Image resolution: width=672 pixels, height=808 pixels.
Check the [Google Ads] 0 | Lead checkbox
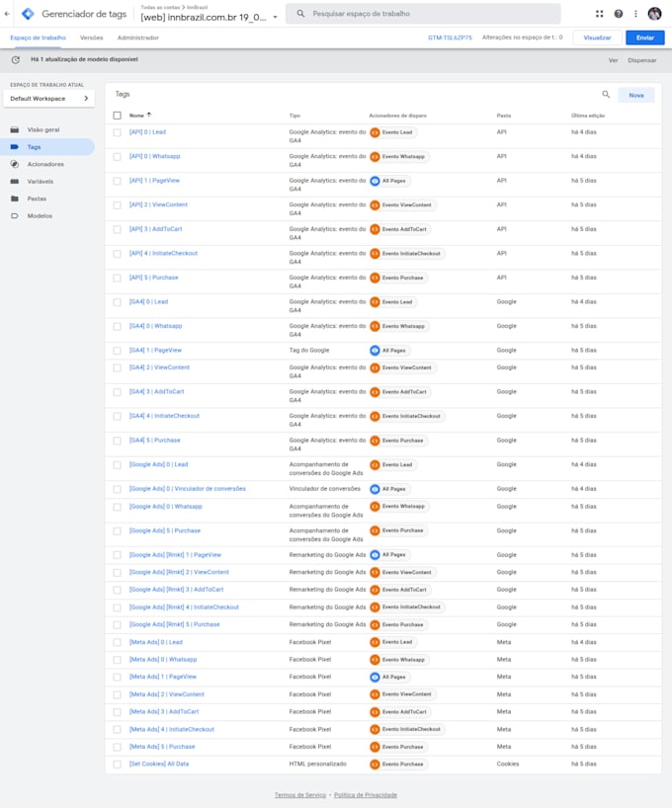pyautogui.click(x=117, y=465)
